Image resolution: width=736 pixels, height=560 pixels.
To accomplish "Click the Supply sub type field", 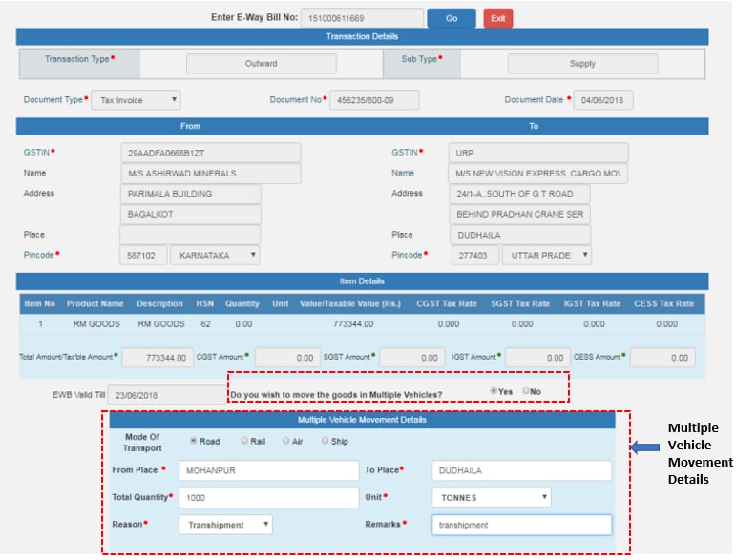I will tap(582, 63).
